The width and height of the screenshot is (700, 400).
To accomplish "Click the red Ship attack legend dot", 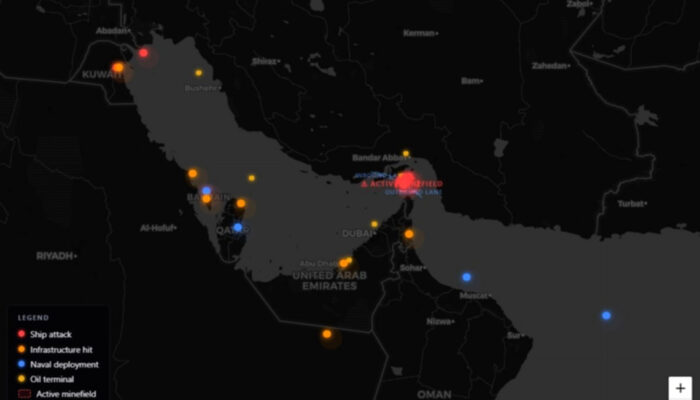I will click(x=21, y=334).
